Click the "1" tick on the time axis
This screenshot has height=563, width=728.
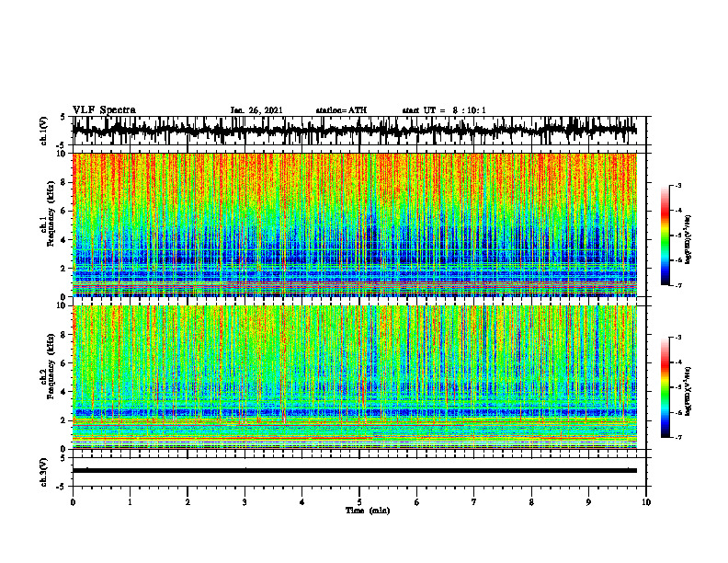point(130,502)
